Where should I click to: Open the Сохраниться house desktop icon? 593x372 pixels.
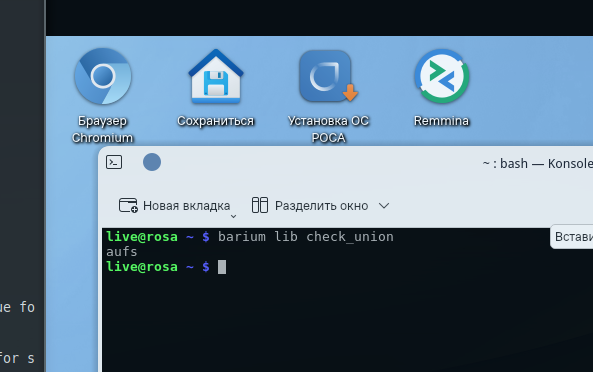[x=216, y=77]
